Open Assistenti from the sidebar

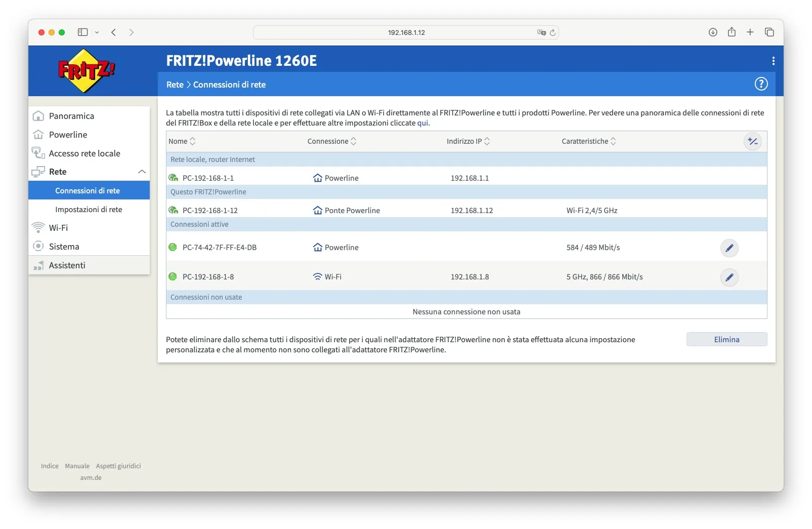[66, 265]
